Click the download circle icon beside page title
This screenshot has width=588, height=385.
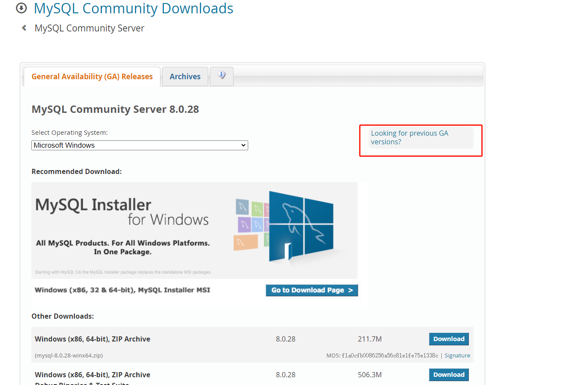coord(21,8)
